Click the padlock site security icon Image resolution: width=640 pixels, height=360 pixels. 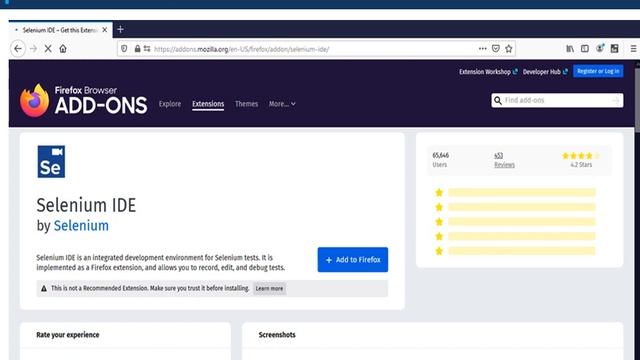[x=138, y=49]
